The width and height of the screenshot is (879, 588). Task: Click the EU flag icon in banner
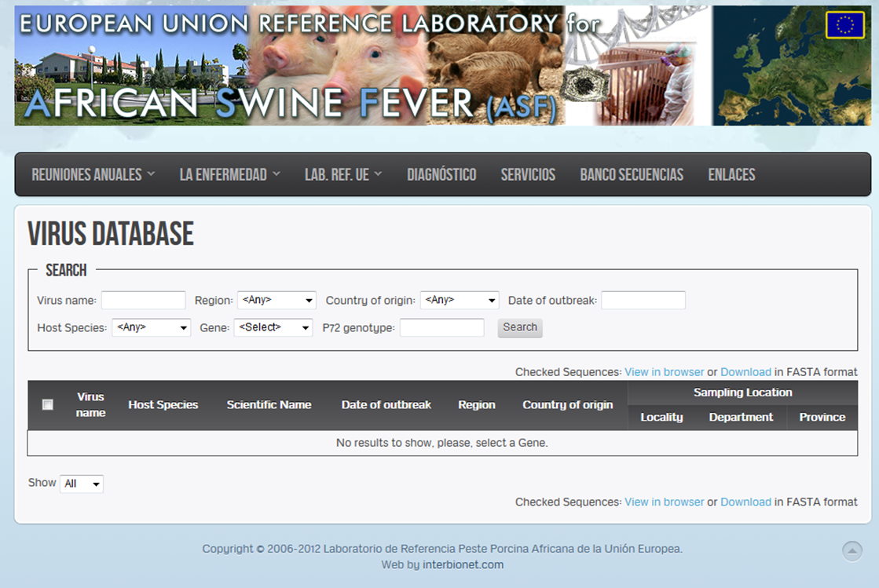coord(844,25)
